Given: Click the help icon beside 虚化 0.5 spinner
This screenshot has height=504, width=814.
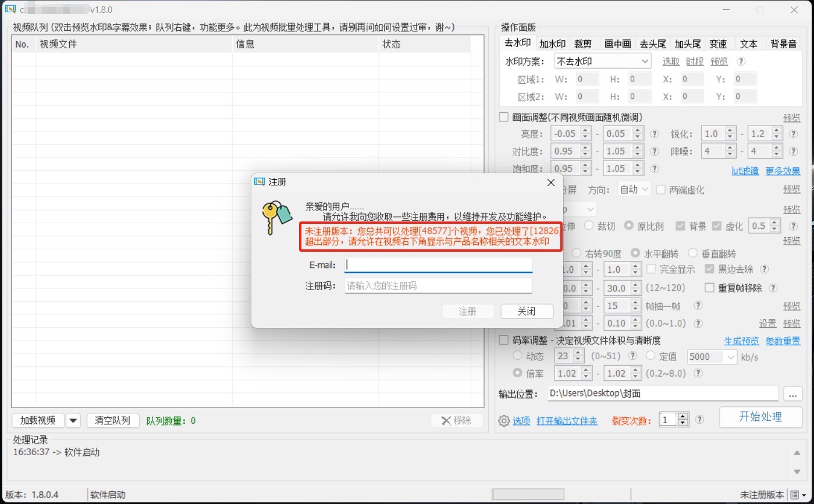Looking at the screenshot, I should point(793,226).
